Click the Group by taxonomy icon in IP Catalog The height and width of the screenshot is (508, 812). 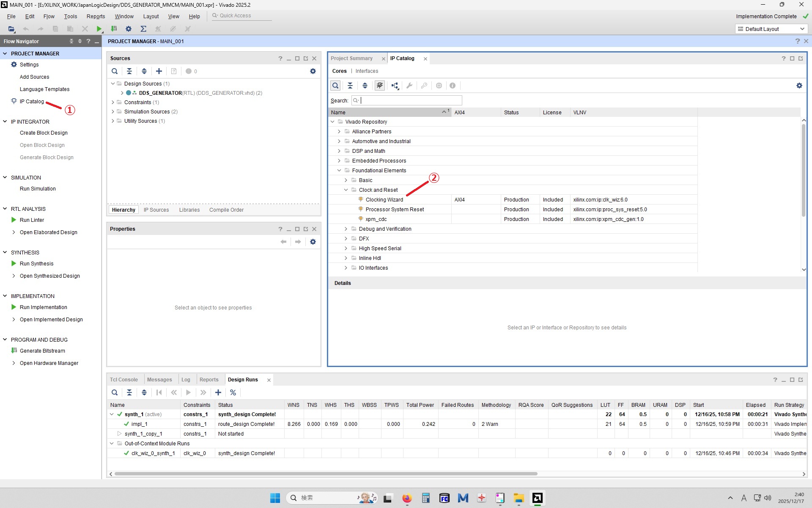click(x=395, y=86)
